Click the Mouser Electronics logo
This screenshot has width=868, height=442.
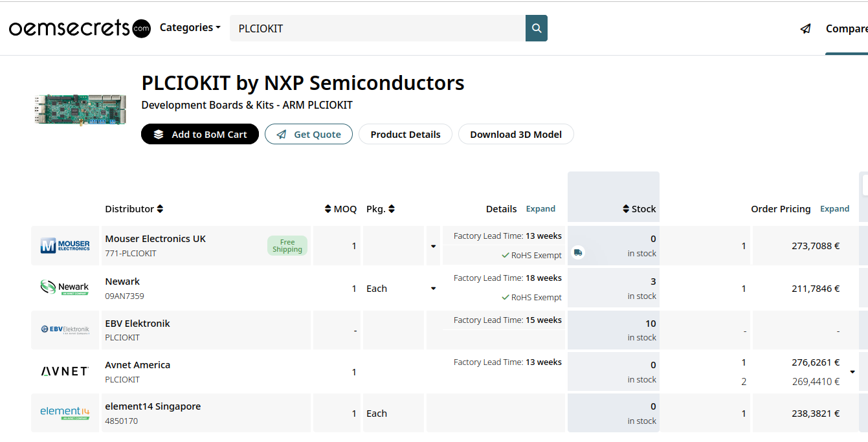pyautogui.click(x=65, y=246)
